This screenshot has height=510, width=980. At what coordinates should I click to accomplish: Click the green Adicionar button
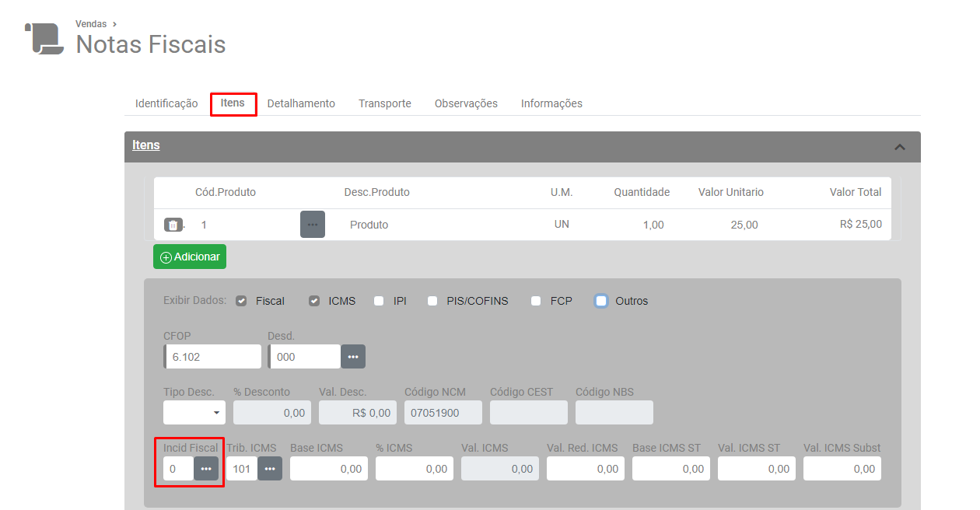[x=190, y=257]
